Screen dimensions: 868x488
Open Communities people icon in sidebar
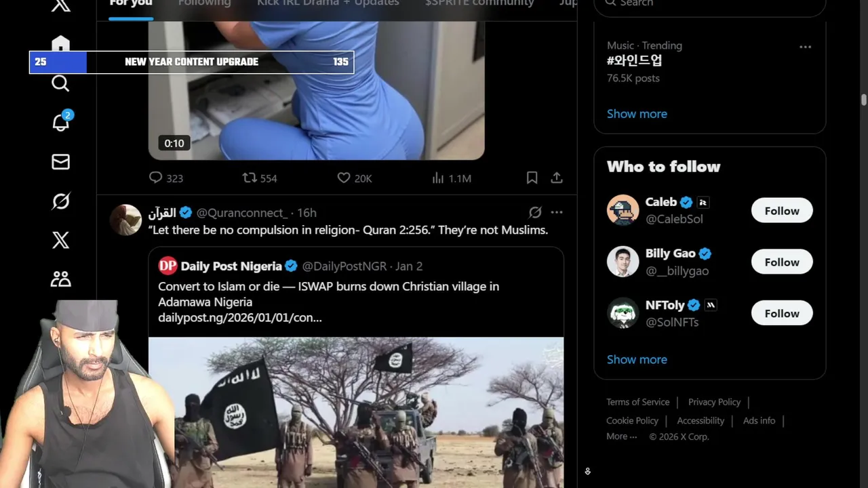pos(60,279)
